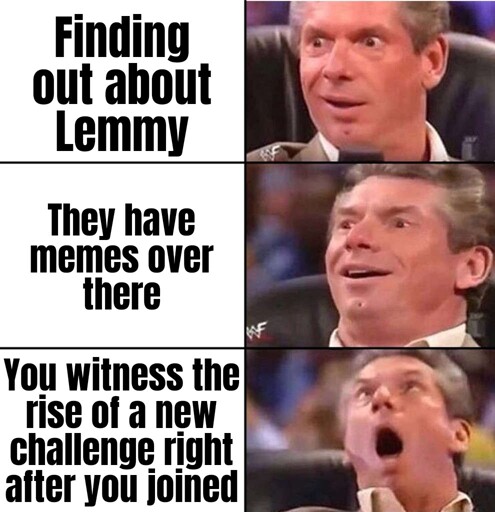The width and height of the screenshot is (495, 512).
Task: Click the microphone at bottom of top photo
Action: pos(362,154)
